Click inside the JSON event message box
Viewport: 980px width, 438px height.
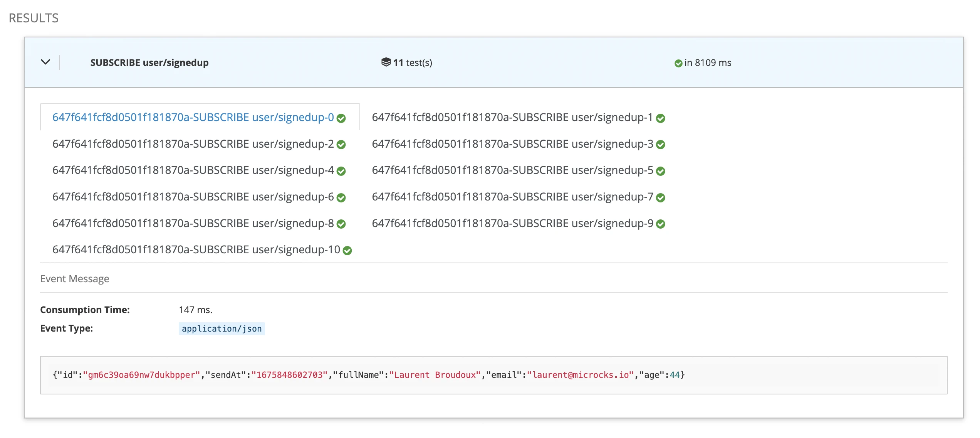coord(493,375)
